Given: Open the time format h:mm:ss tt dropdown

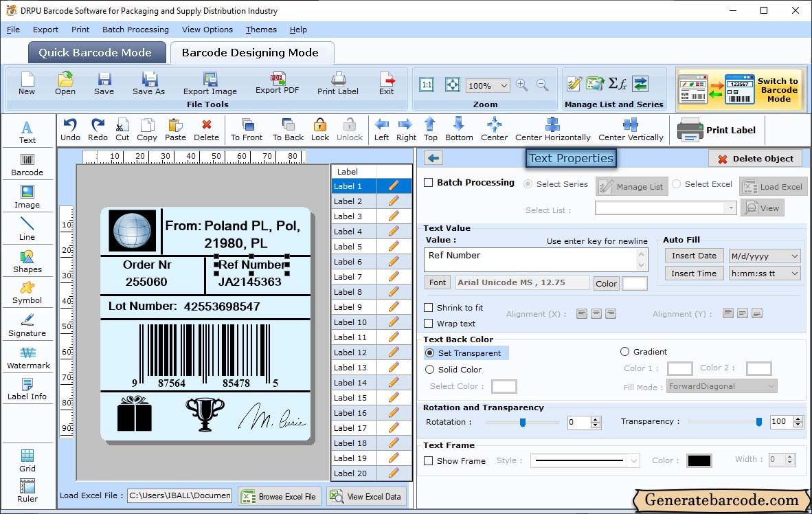Looking at the screenshot, I should coord(794,273).
